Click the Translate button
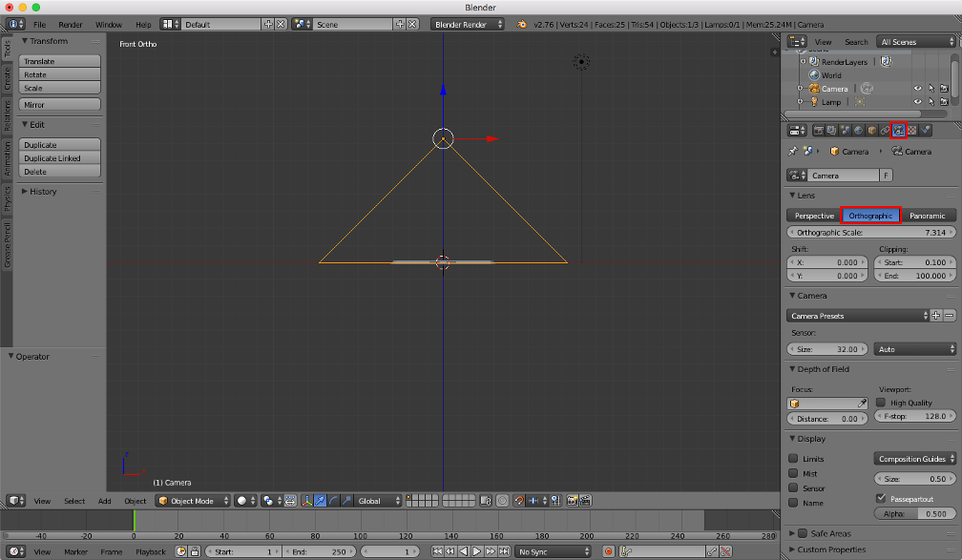 pos(59,61)
